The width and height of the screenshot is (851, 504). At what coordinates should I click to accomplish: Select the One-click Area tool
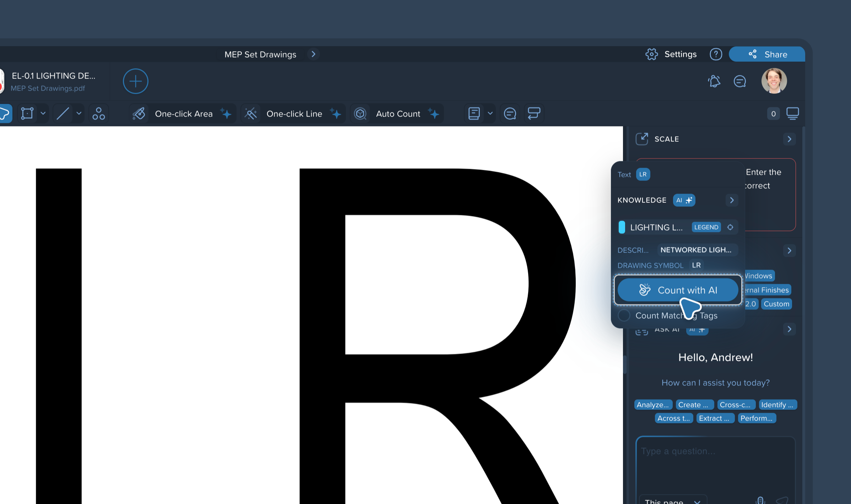(183, 114)
